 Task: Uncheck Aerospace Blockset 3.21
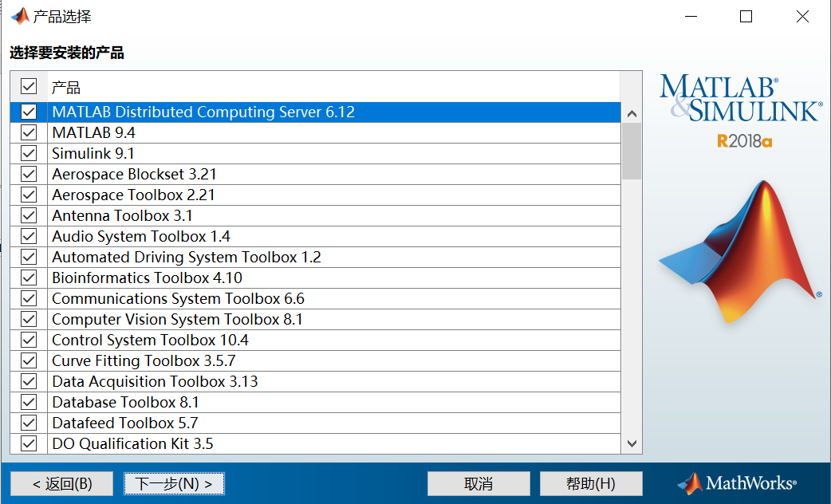point(29,174)
